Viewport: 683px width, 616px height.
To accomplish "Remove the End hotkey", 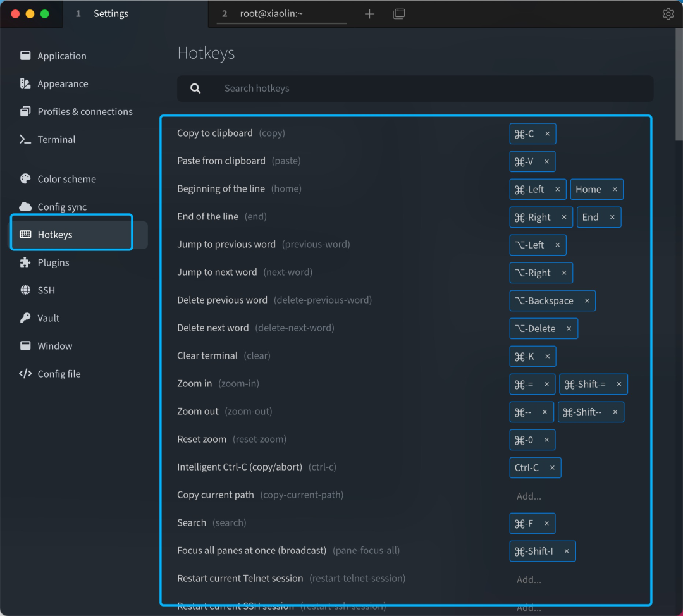I will coord(612,218).
